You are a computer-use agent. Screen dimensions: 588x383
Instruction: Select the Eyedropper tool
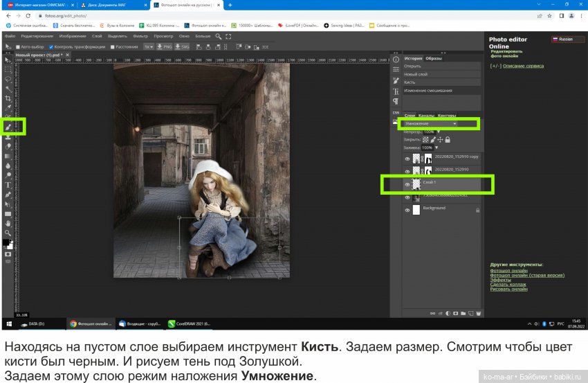click(x=8, y=108)
